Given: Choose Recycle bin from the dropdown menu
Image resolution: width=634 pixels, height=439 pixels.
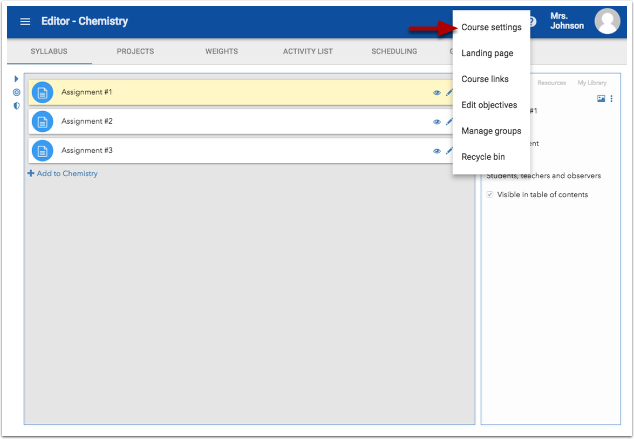Looking at the screenshot, I should click(x=484, y=157).
